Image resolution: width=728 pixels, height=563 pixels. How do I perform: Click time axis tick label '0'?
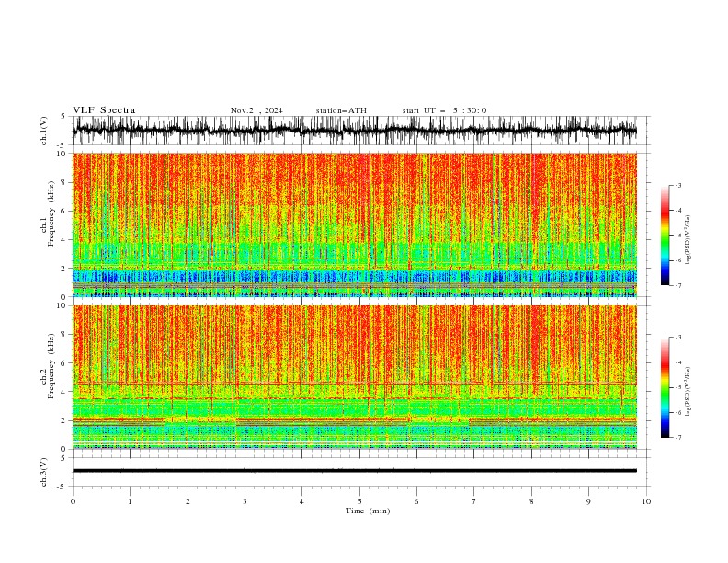point(73,501)
